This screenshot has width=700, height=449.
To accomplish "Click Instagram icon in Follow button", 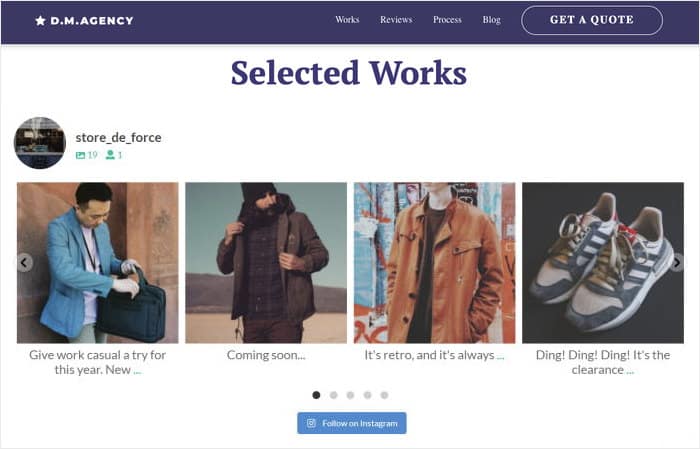I will pyautogui.click(x=312, y=423).
